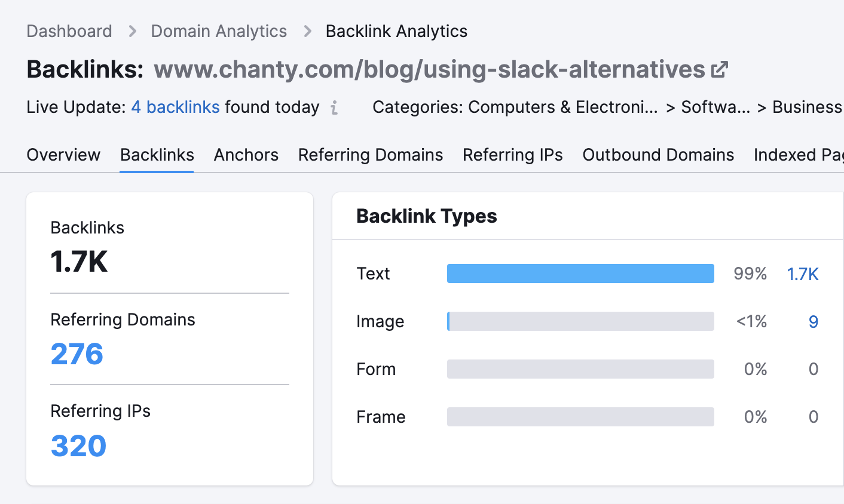Click the Business category
The image size is (844, 504).
pos(808,107)
